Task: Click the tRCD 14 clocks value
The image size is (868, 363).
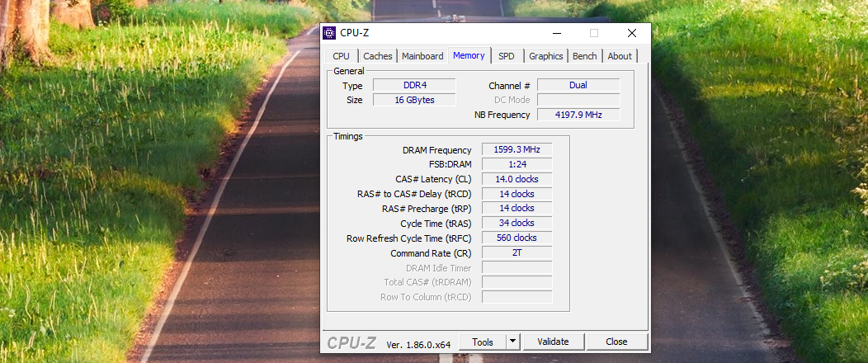Action: [x=517, y=194]
